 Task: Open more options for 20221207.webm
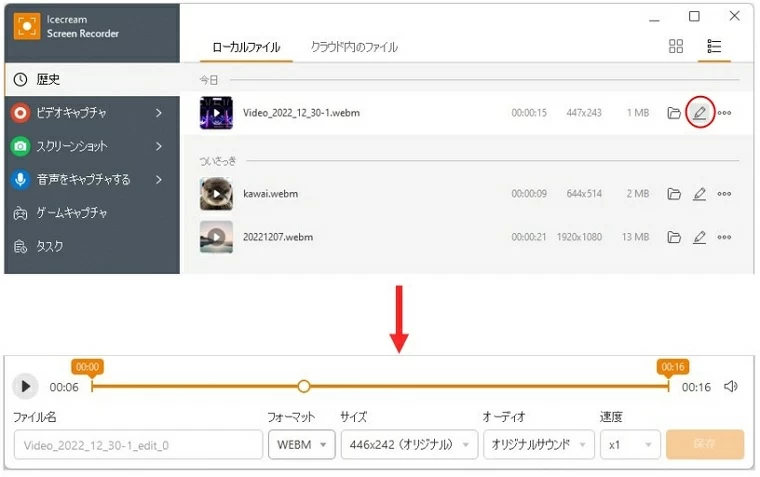[724, 237]
